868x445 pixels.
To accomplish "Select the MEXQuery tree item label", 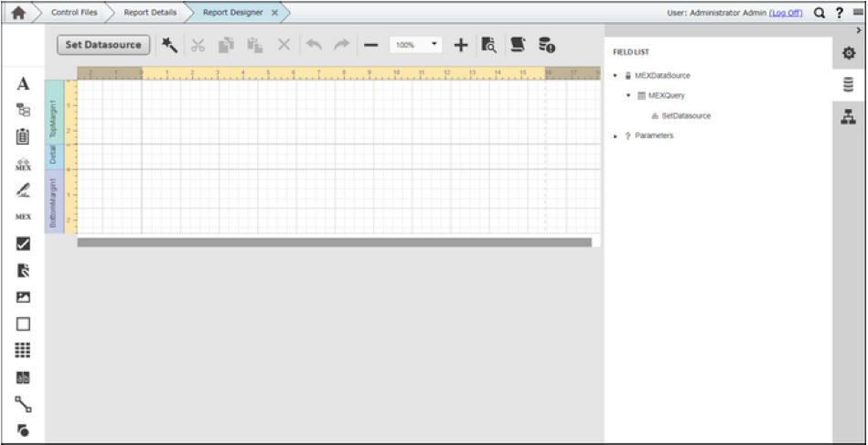I will point(667,95).
